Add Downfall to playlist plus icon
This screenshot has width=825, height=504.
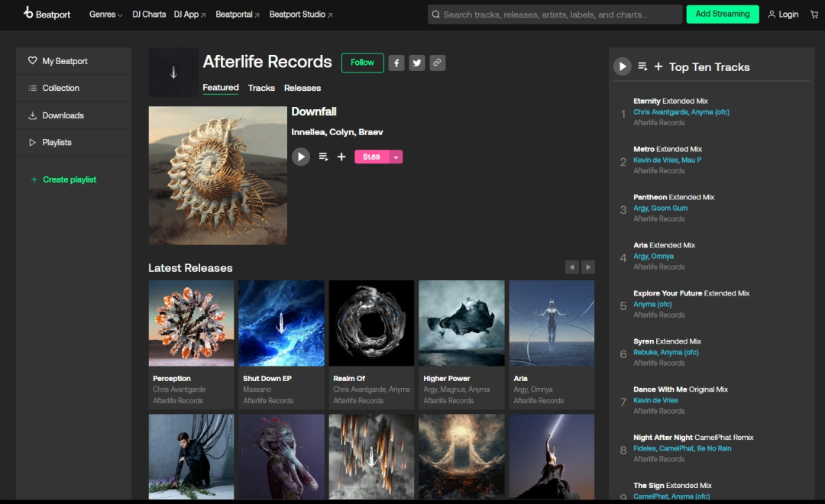(x=341, y=157)
